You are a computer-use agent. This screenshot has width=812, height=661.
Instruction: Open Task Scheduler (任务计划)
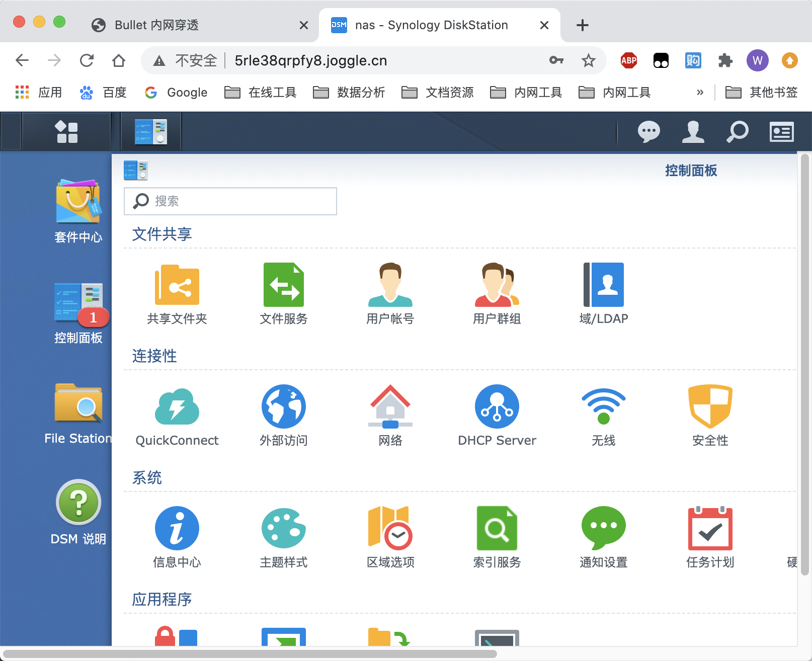pyautogui.click(x=710, y=537)
